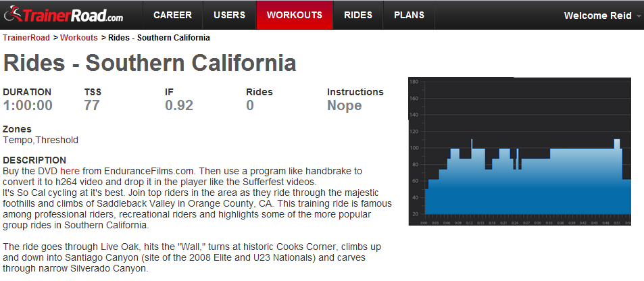Click the workout power profile chart
644x281 pixels.
point(520,151)
